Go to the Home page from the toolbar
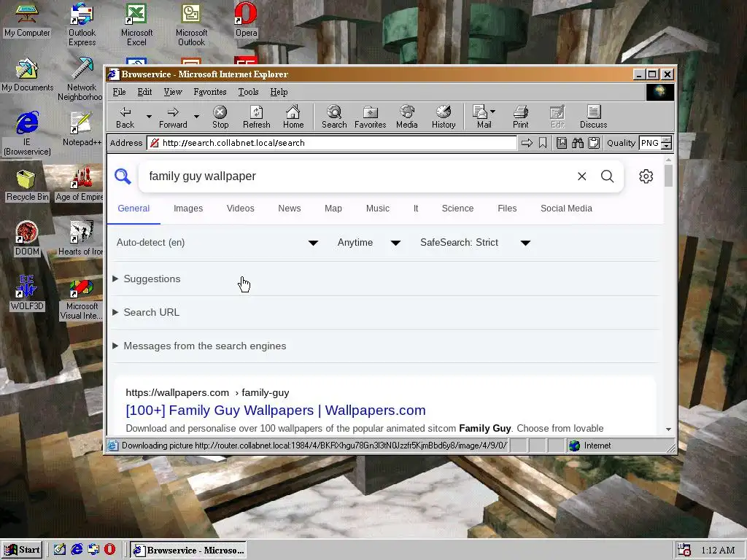The width and height of the screenshot is (747, 560). pos(293,117)
